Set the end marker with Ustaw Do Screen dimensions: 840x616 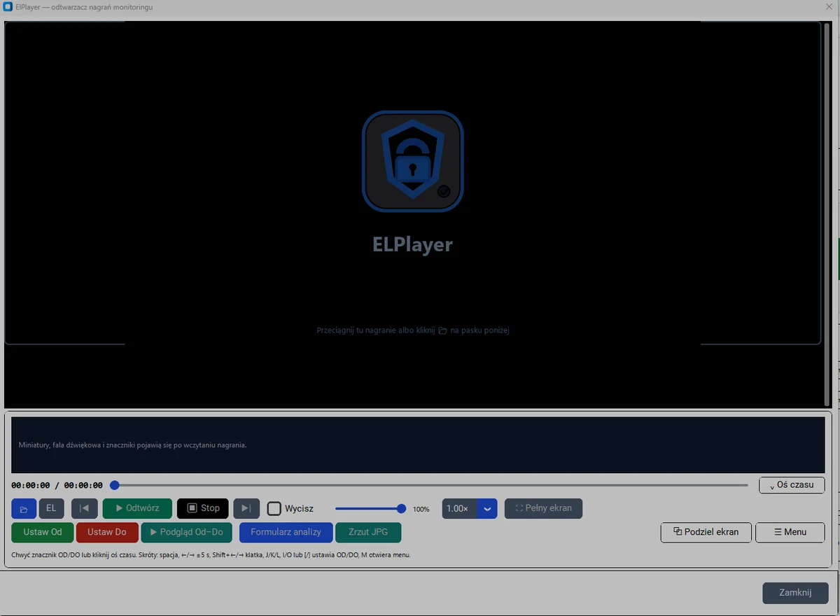[107, 532]
